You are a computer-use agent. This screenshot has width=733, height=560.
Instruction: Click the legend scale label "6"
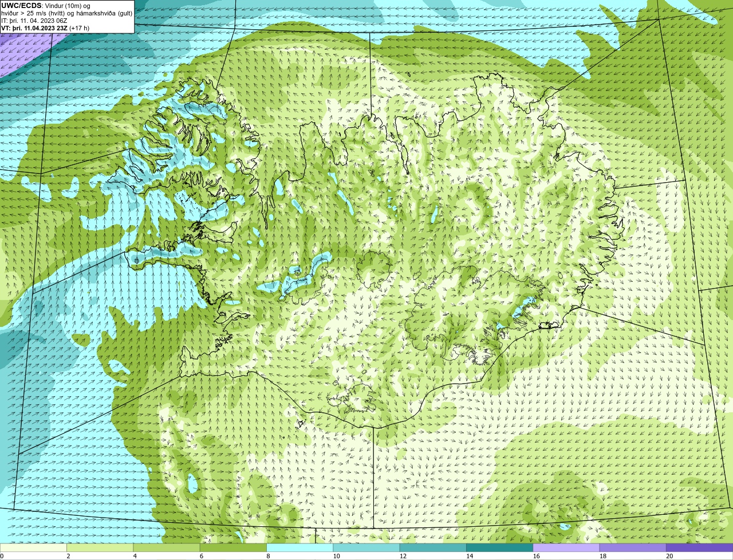tap(202, 556)
